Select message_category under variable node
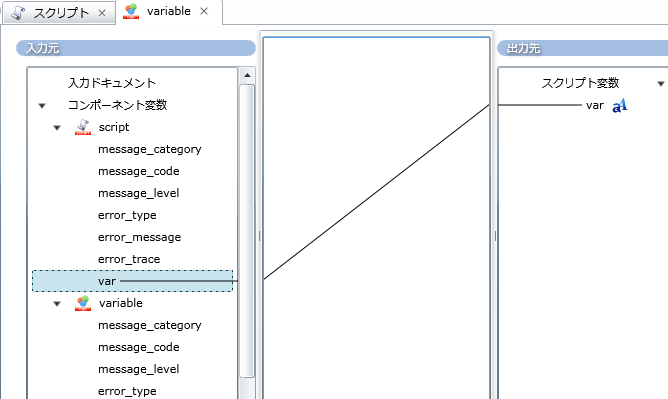The image size is (668, 399). click(150, 325)
